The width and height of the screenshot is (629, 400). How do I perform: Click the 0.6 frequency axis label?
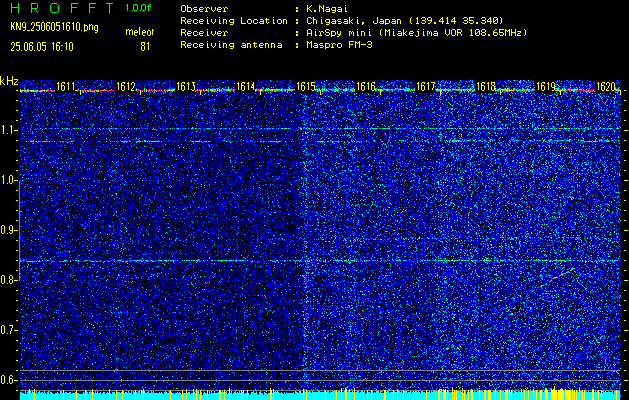[x=9, y=380]
